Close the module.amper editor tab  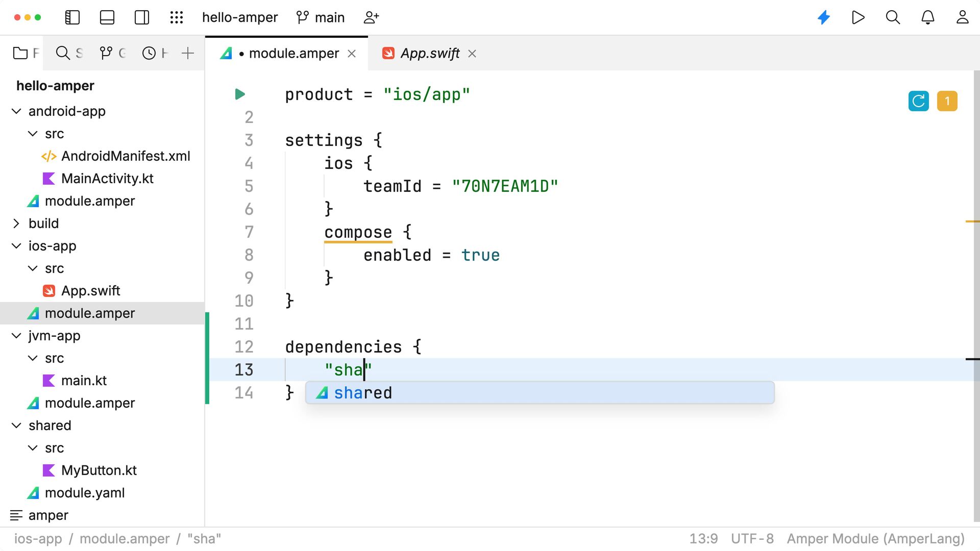click(x=352, y=54)
